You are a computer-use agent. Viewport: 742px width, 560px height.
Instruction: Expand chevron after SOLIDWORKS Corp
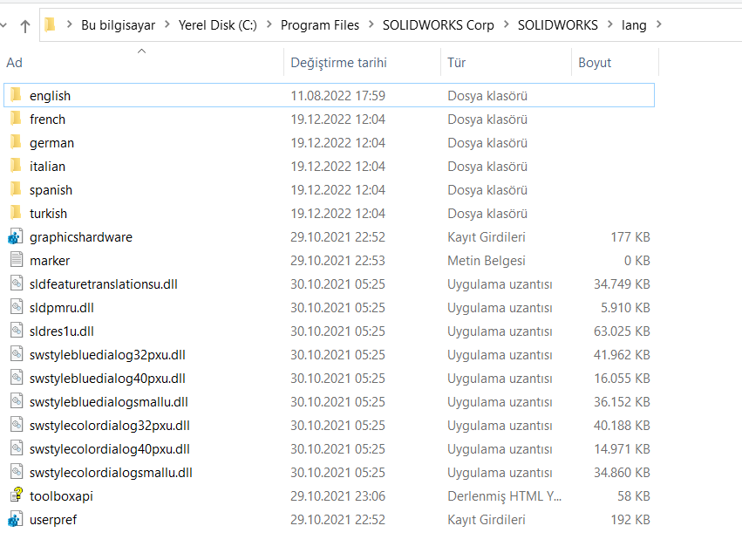click(x=507, y=24)
